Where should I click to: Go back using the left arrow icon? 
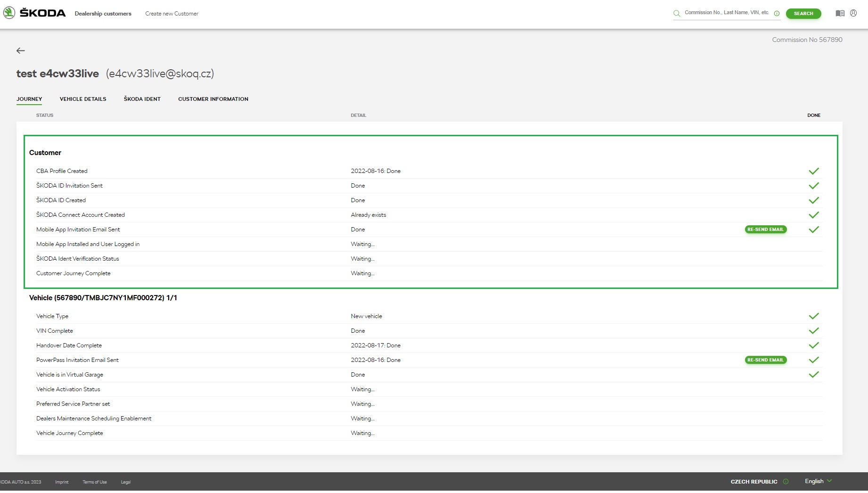[21, 50]
